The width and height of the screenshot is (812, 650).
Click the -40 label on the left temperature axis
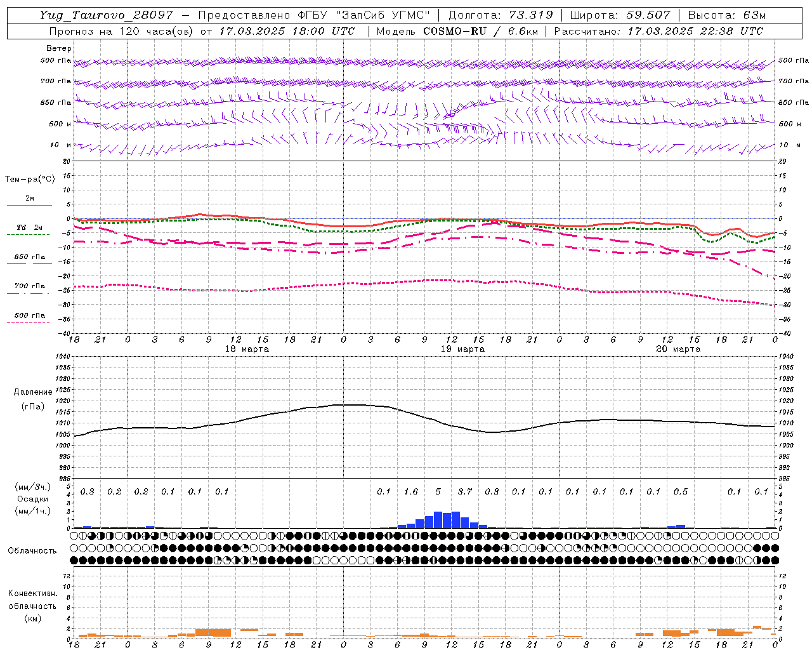(63, 333)
